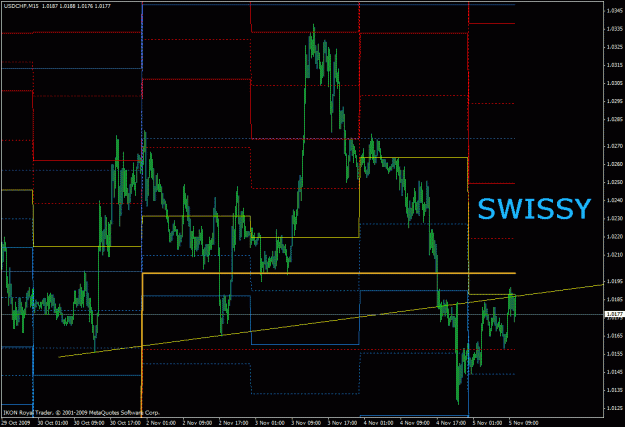Click the 1.0325 price axis label
This screenshot has width=625, height=427.
click(x=615, y=47)
